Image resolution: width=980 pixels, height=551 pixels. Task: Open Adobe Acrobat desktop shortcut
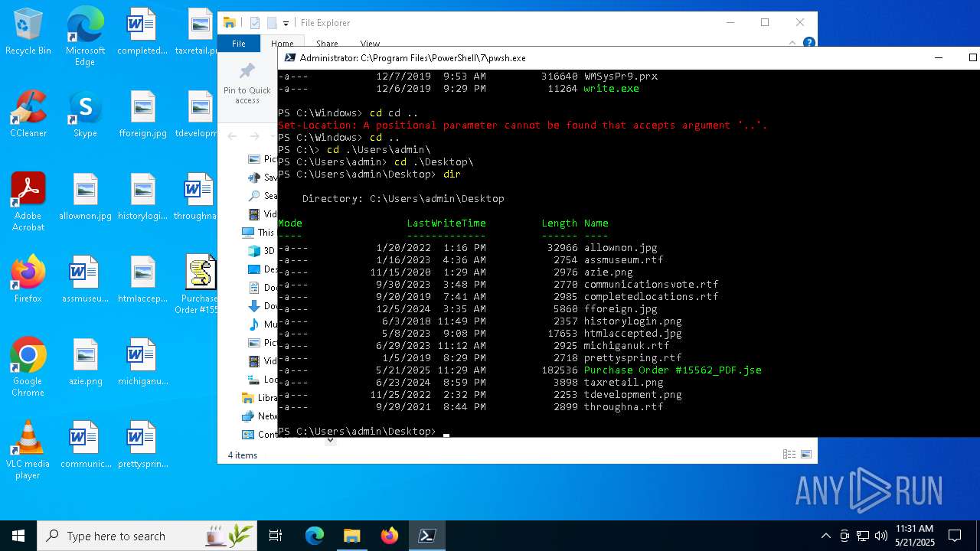click(x=28, y=202)
